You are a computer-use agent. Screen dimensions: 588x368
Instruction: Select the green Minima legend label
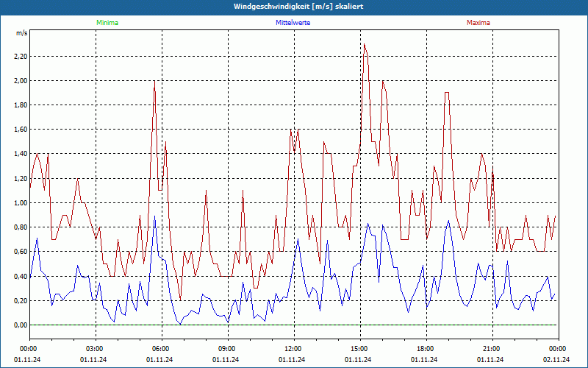pyautogui.click(x=107, y=23)
